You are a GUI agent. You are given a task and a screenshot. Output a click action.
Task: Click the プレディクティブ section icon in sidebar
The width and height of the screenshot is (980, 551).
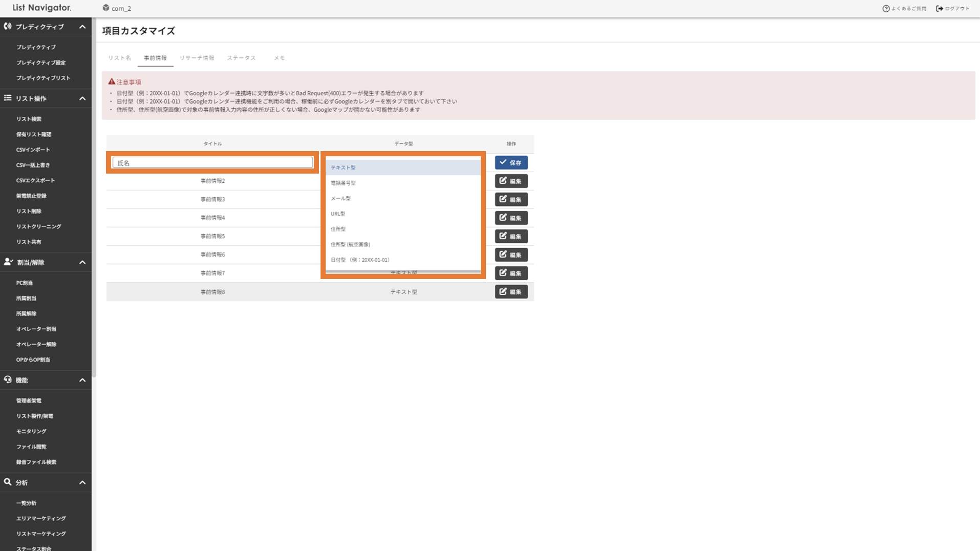tap(8, 26)
